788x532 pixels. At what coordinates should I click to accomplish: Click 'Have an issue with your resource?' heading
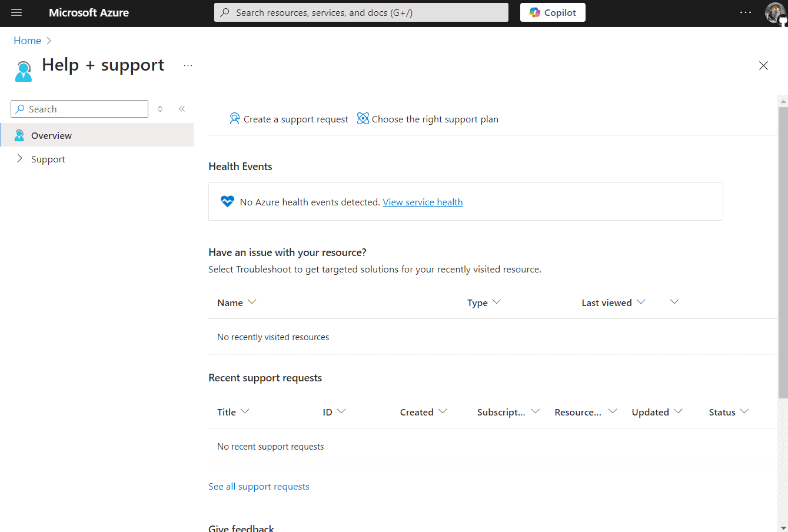click(287, 252)
